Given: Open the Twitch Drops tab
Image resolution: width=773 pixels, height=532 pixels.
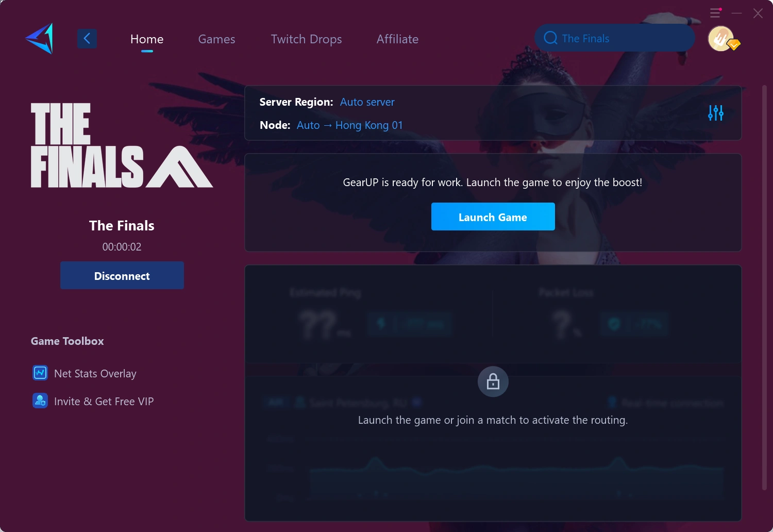Looking at the screenshot, I should tap(306, 39).
